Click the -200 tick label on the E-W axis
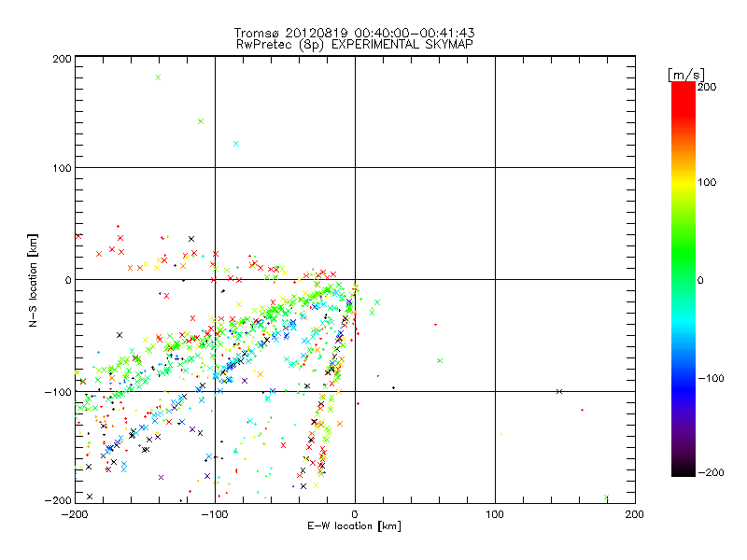Viewport: 747px width, 560px height. [x=75, y=514]
